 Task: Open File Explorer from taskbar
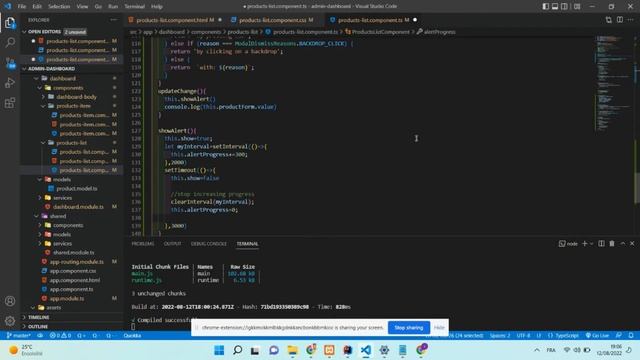click(x=292, y=350)
